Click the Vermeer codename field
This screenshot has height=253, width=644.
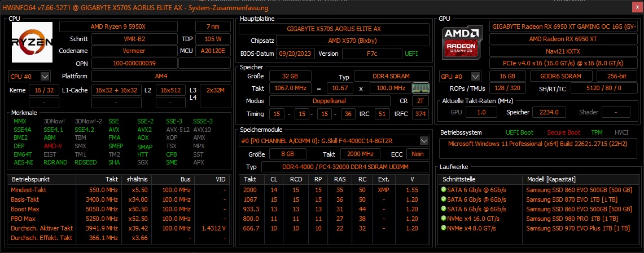click(x=135, y=51)
